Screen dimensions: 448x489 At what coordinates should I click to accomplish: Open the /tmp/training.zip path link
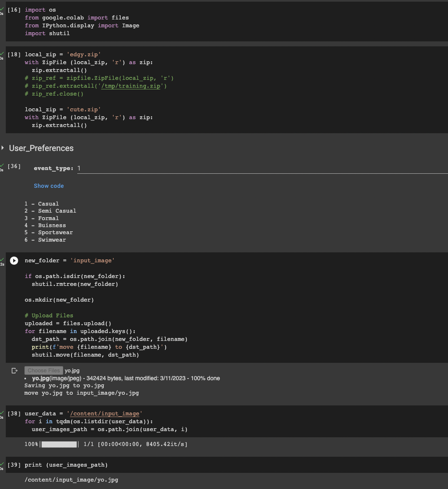pyautogui.click(x=131, y=86)
